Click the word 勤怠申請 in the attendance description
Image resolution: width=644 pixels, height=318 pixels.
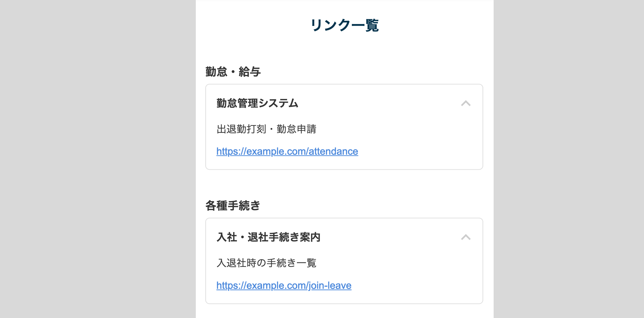296,129
